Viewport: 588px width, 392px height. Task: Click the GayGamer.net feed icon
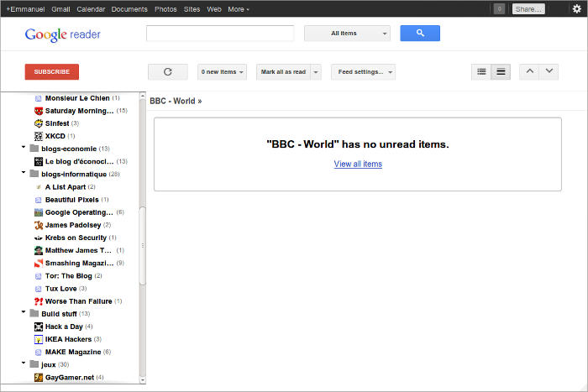[39, 378]
